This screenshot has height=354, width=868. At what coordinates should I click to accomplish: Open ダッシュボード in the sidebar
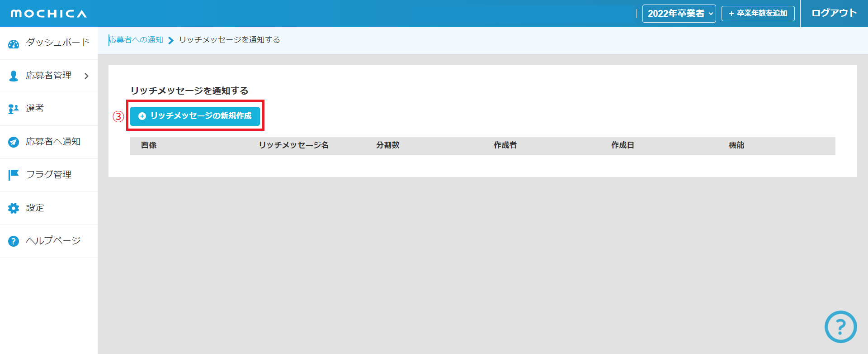(57, 43)
